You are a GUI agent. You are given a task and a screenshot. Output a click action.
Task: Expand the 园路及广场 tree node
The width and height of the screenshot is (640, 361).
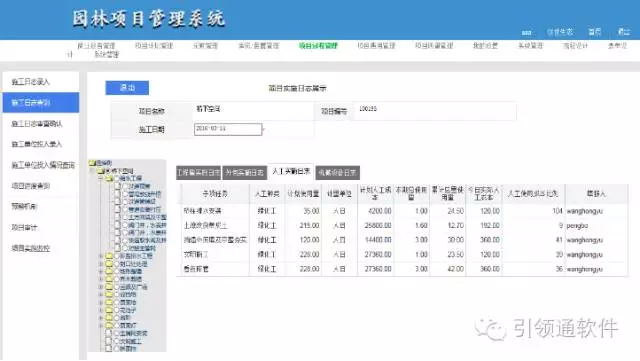[101, 287]
